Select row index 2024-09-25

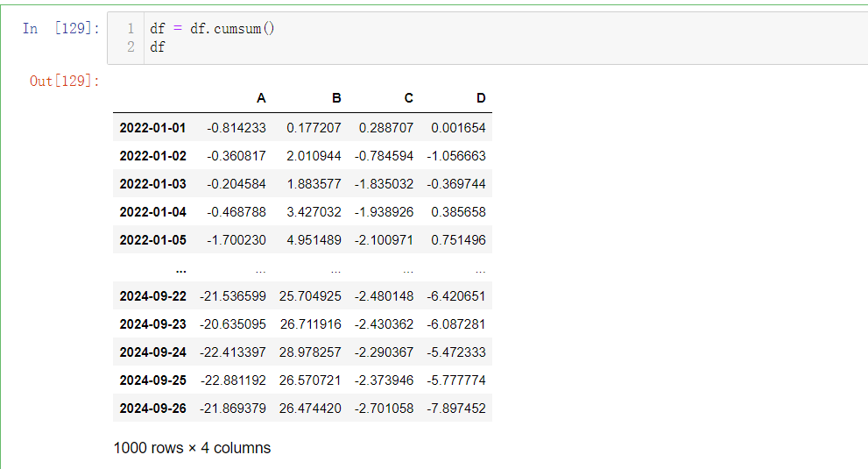click(x=152, y=380)
